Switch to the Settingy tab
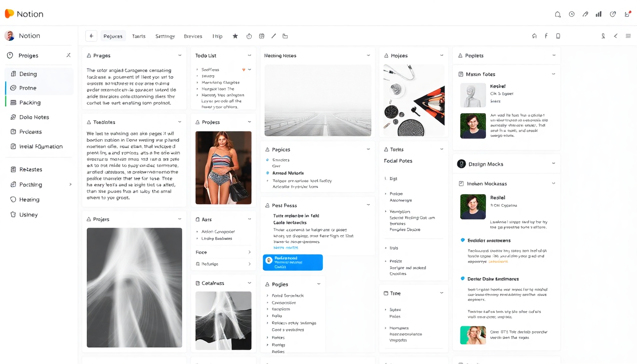This screenshot has width=637, height=364. 165,36
